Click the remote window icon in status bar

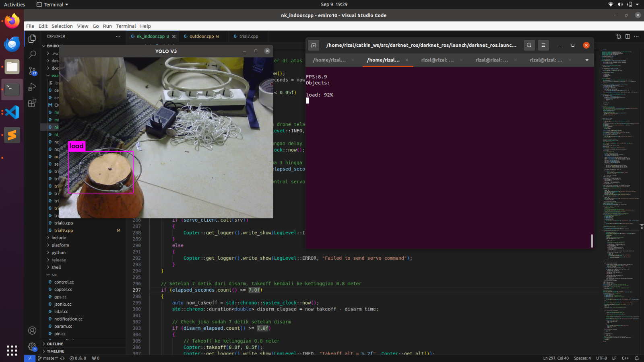(30, 358)
